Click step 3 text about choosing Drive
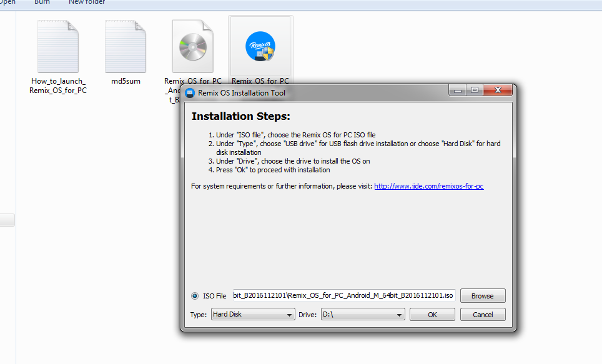 293,161
